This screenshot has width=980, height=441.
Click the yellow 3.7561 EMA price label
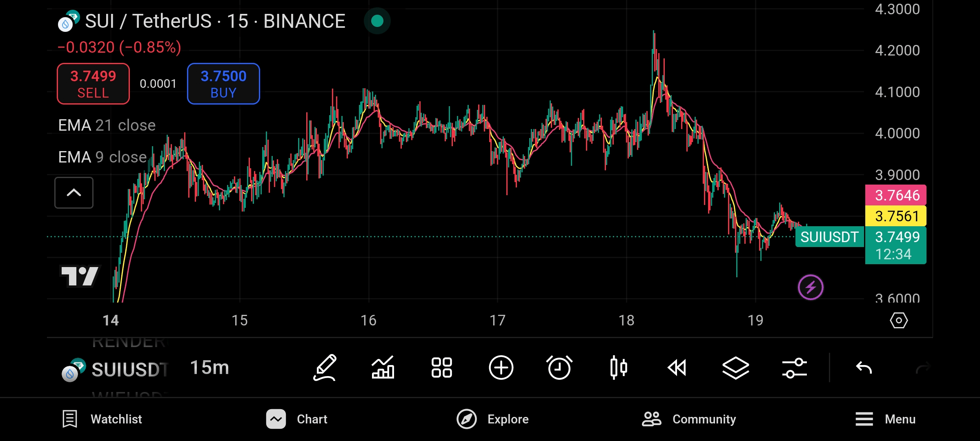pyautogui.click(x=896, y=216)
